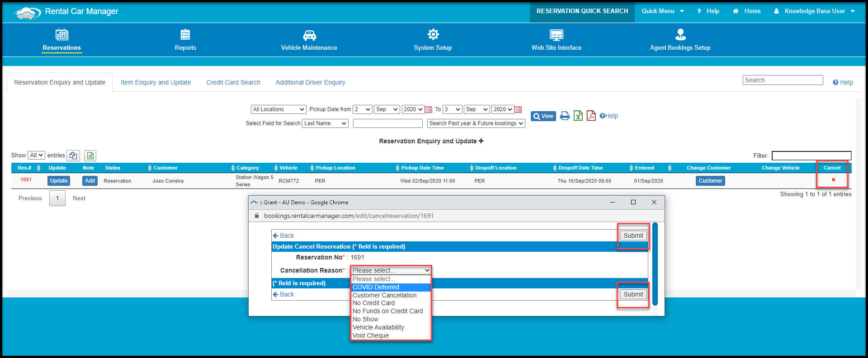Export reservations to PDF
The width and height of the screenshot is (868, 358).
click(x=591, y=116)
